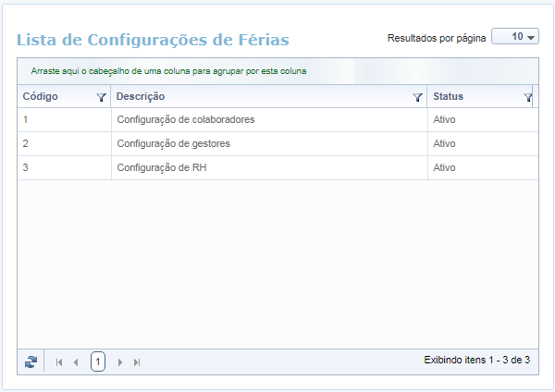This screenshot has width=555, height=392.
Task: Select the Configuração de RH row
Action: pyautogui.click(x=161, y=168)
